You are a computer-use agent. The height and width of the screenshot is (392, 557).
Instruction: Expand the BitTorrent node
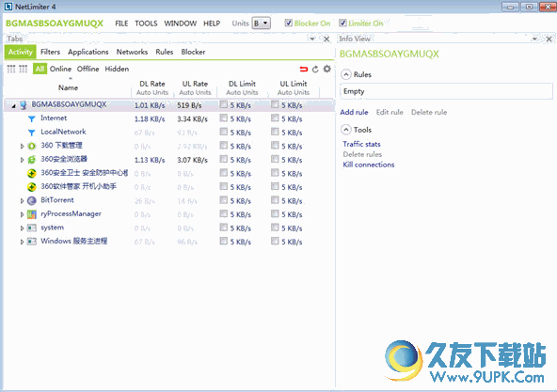tap(22, 201)
